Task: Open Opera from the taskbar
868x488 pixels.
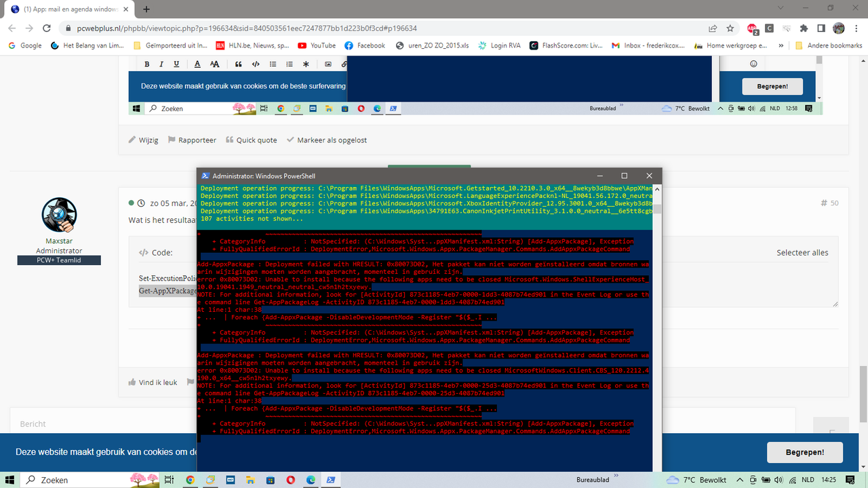Action: (x=290, y=480)
